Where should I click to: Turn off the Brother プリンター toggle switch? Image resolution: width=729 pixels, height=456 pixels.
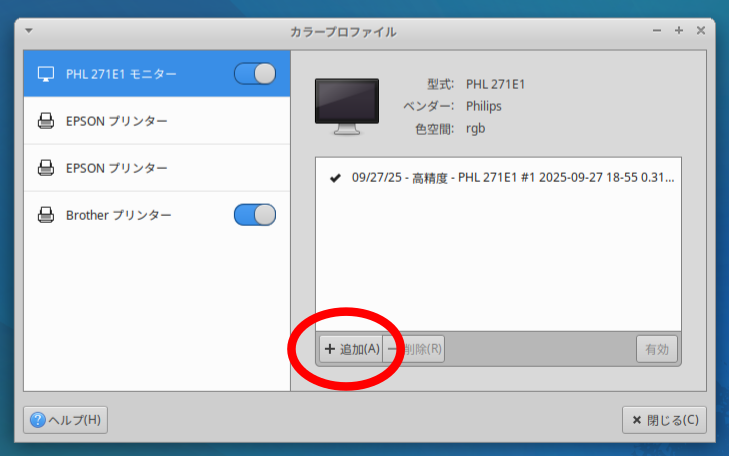pos(254,215)
